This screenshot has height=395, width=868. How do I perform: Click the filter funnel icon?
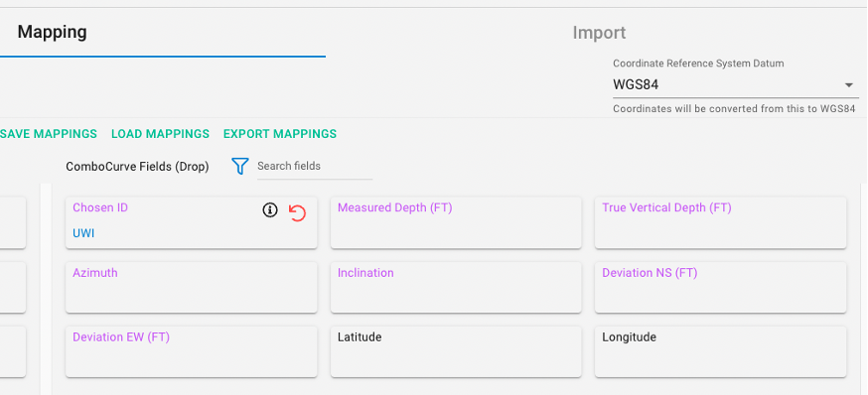pos(239,166)
